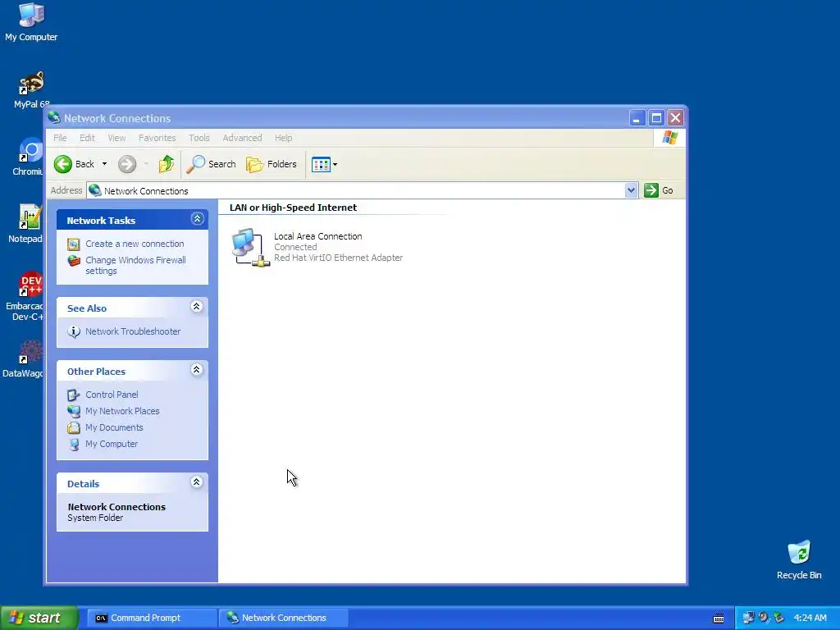The width and height of the screenshot is (840, 630).
Task: Open My Computer link in Other Places
Action: tap(112, 444)
